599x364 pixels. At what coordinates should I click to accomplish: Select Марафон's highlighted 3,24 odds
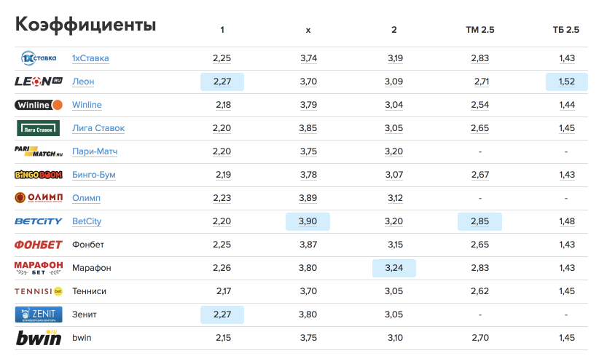click(x=394, y=268)
